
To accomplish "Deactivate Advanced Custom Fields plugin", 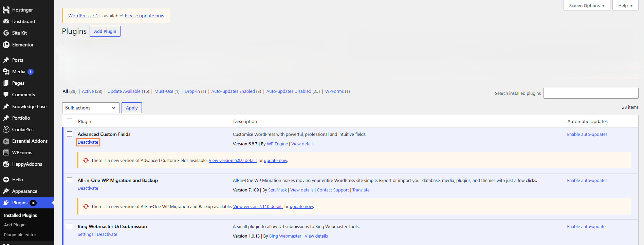I will pos(88,142).
